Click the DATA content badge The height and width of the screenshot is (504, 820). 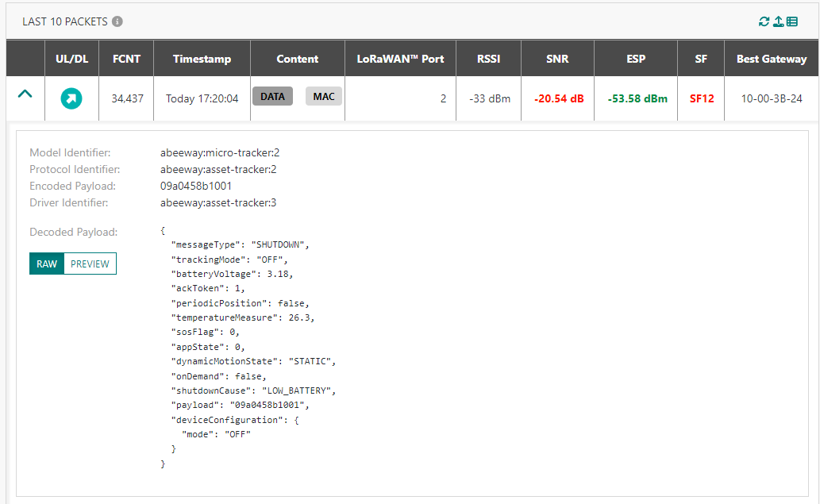272,97
